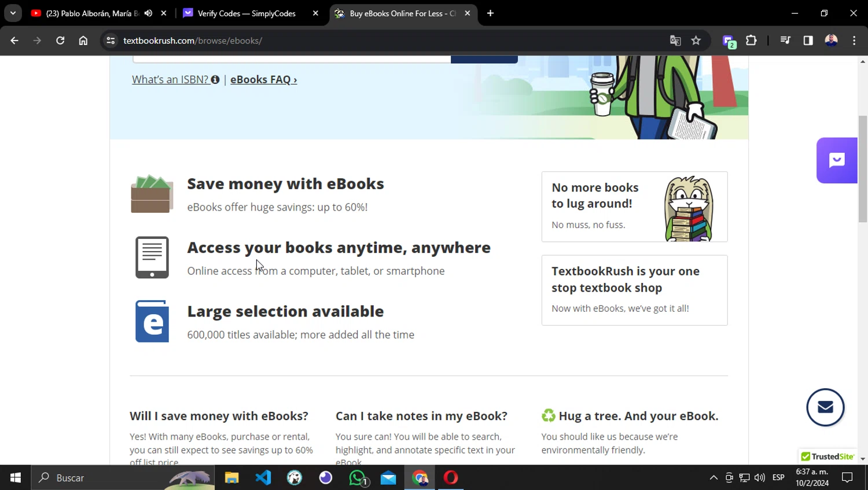Open the browser home page

click(x=83, y=40)
